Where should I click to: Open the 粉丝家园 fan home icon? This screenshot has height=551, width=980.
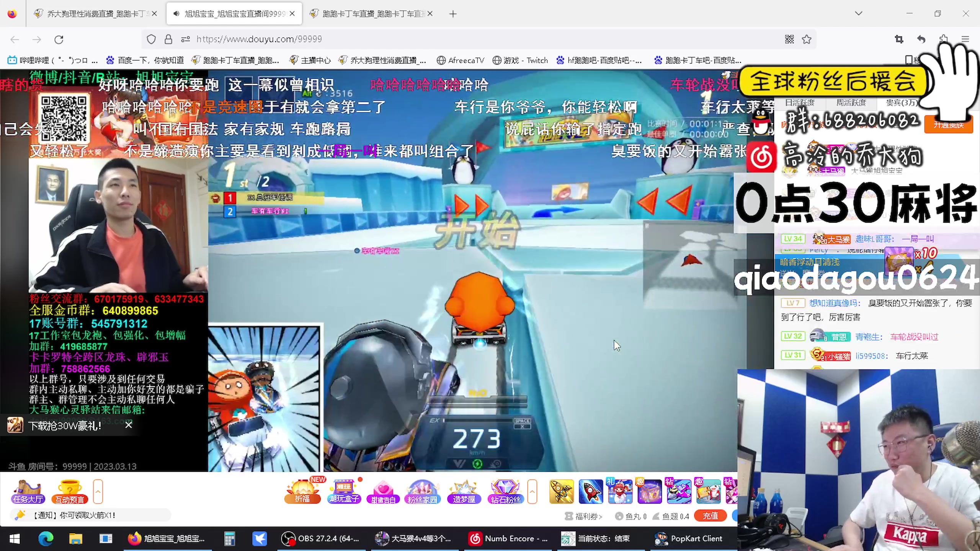click(x=422, y=492)
